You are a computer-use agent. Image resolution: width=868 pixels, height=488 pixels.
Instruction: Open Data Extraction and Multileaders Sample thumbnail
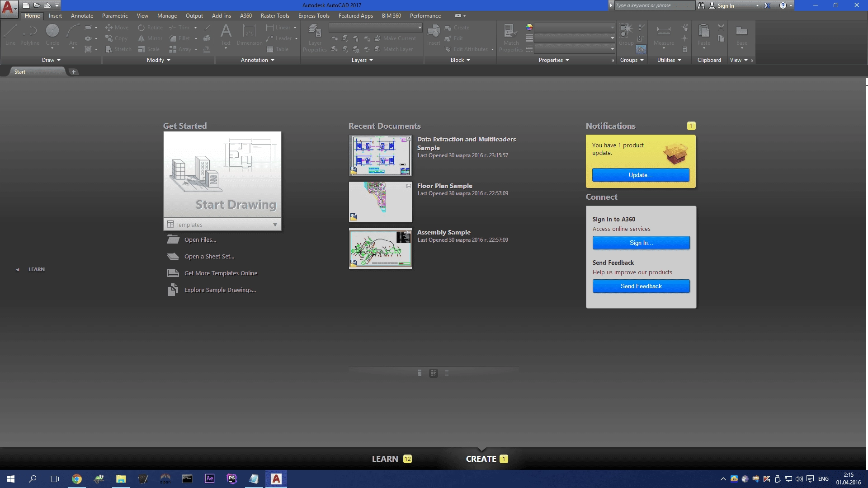381,155
